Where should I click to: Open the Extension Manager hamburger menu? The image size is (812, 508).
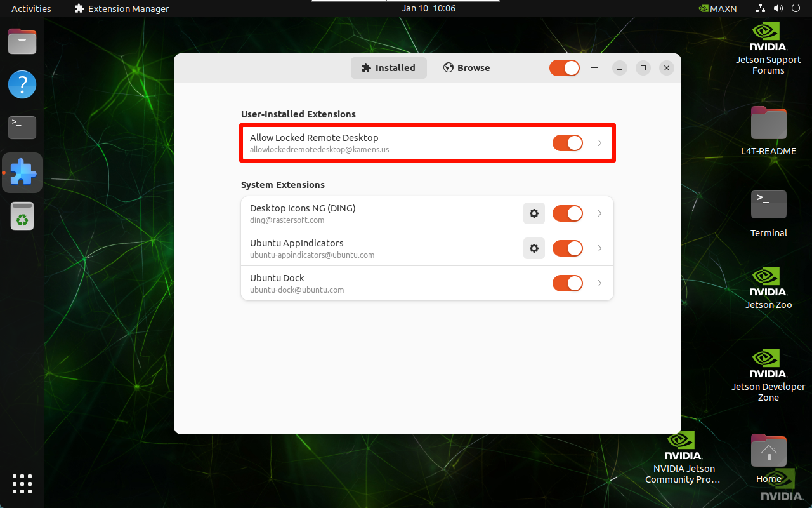pos(594,67)
